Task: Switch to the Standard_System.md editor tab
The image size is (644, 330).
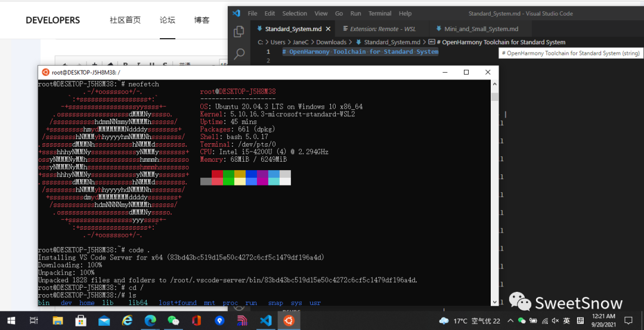Action: pyautogui.click(x=293, y=29)
